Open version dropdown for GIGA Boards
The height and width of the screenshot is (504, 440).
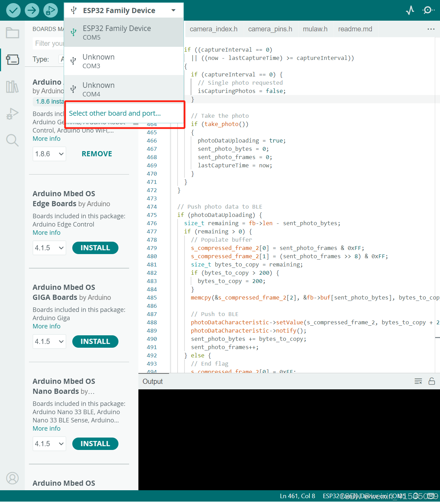tap(49, 342)
